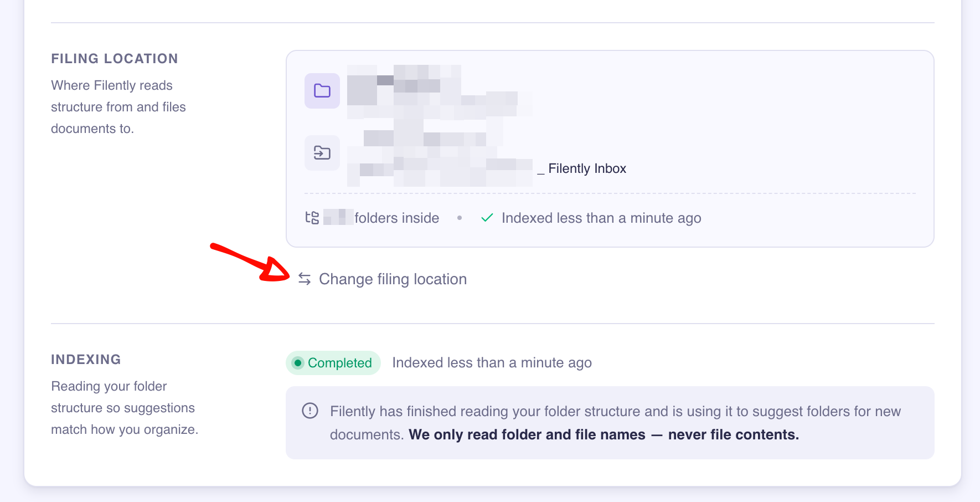Click the FILING LOCATION section heading
Image resolution: width=980 pixels, height=502 pixels.
(115, 59)
